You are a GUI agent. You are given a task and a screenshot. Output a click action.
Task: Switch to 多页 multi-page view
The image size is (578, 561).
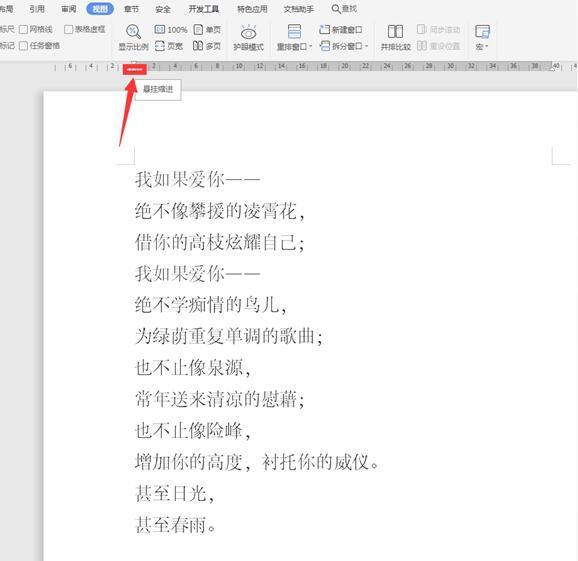pos(207,46)
